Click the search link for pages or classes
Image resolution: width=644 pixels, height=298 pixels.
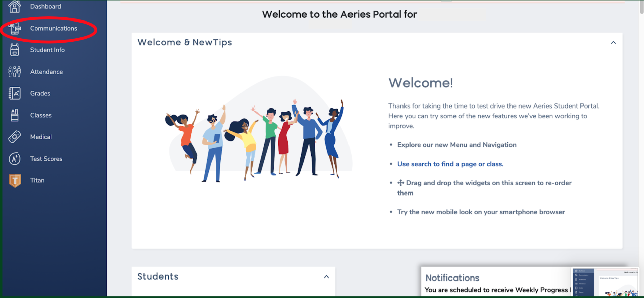coord(450,164)
